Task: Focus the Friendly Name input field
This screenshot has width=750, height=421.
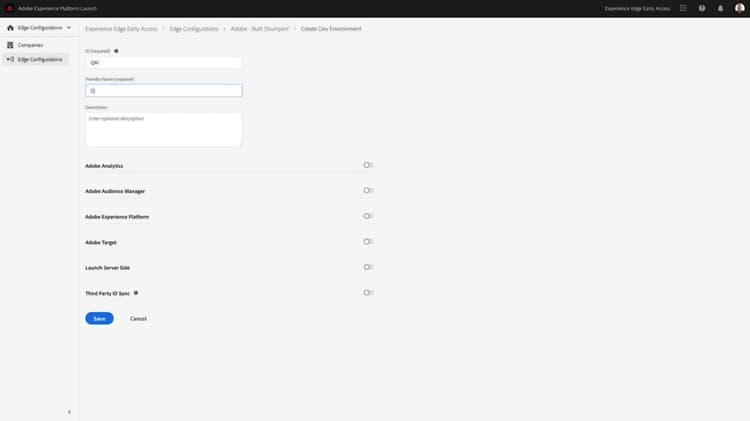Action: (164, 90)
